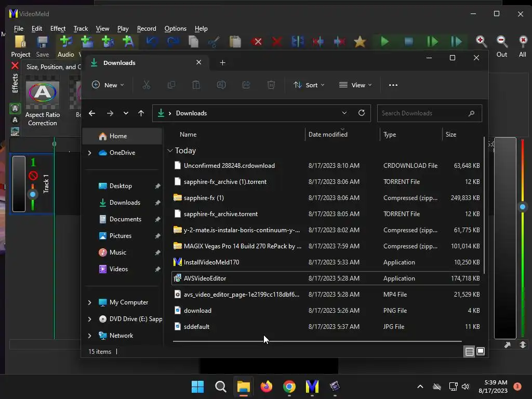The height and width of the screenshot is (399, 532).
Task: Open the File menu in VideoMeld
Action: click(x=18, y=29)
